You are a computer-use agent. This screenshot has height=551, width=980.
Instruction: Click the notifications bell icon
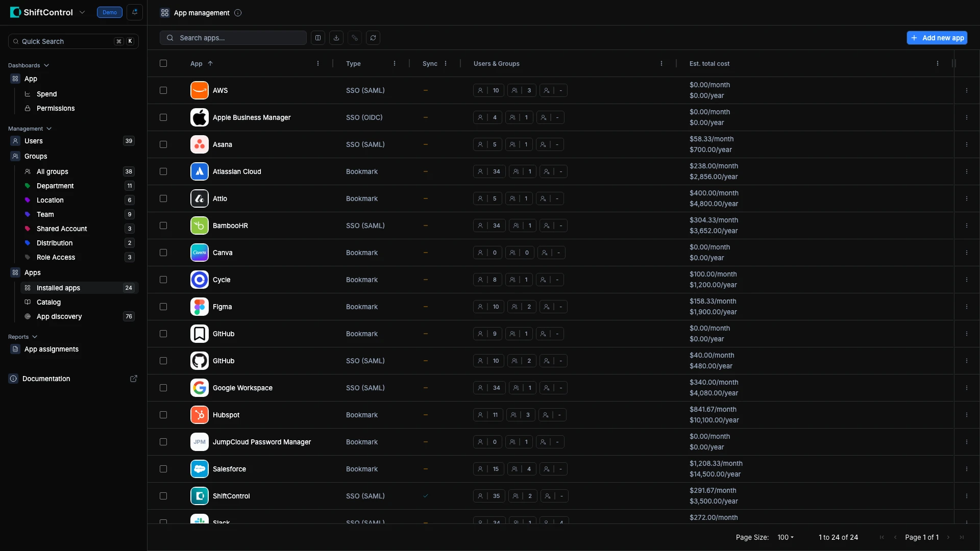pos(135,12)
